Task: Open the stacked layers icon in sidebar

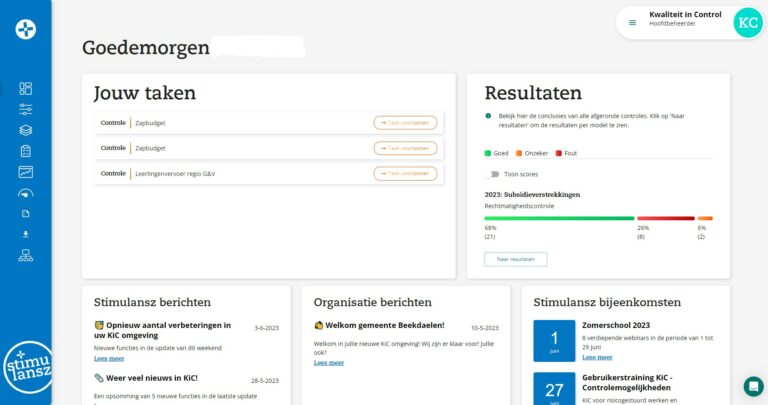Action: (x=26, y=130)
